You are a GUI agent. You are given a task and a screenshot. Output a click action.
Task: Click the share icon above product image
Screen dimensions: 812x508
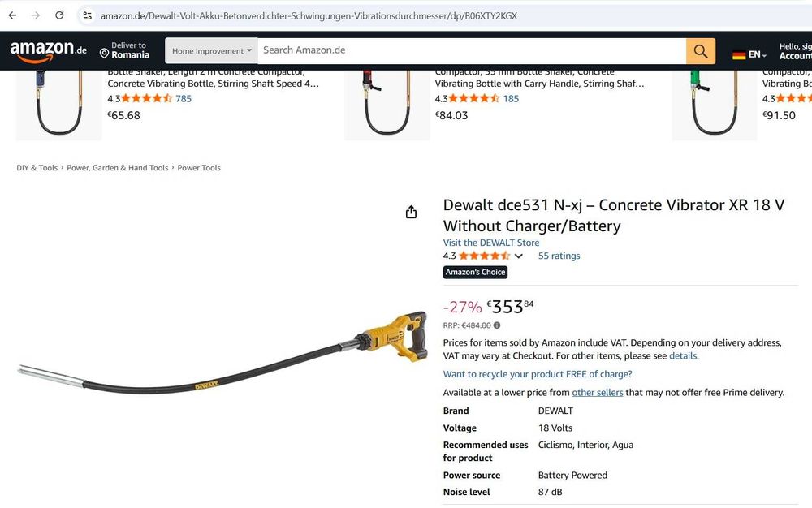click(411, 212)
